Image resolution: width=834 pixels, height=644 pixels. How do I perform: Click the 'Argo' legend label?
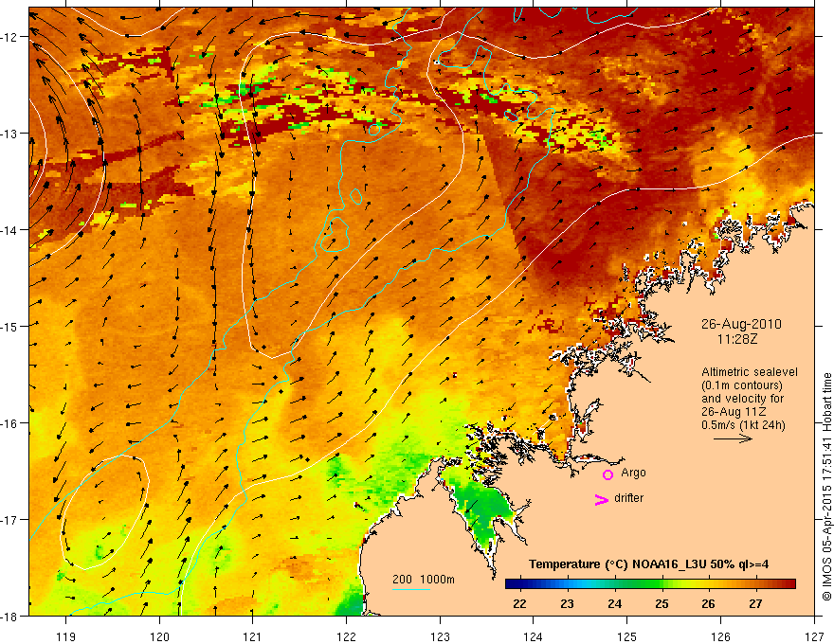tap(633, 473)
